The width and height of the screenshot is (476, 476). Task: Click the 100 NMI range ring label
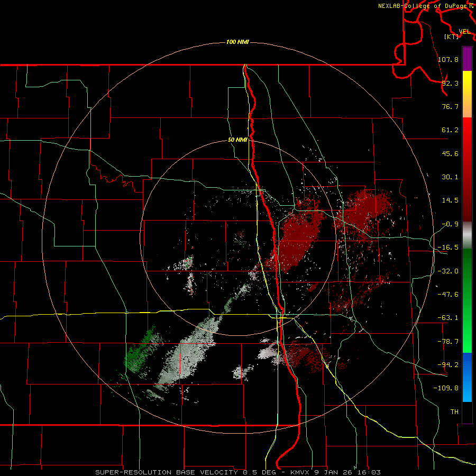pos(237,42)
